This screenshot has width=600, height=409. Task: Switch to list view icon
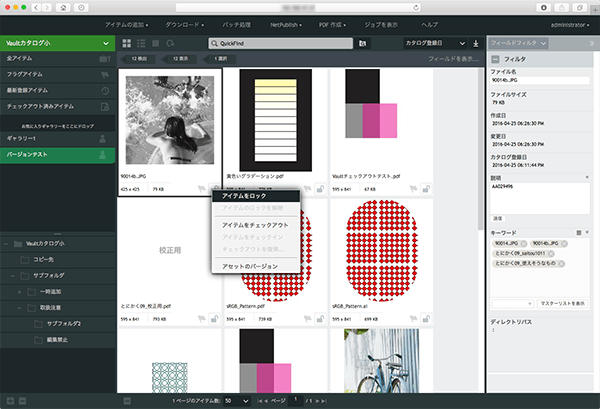point(141,43)
